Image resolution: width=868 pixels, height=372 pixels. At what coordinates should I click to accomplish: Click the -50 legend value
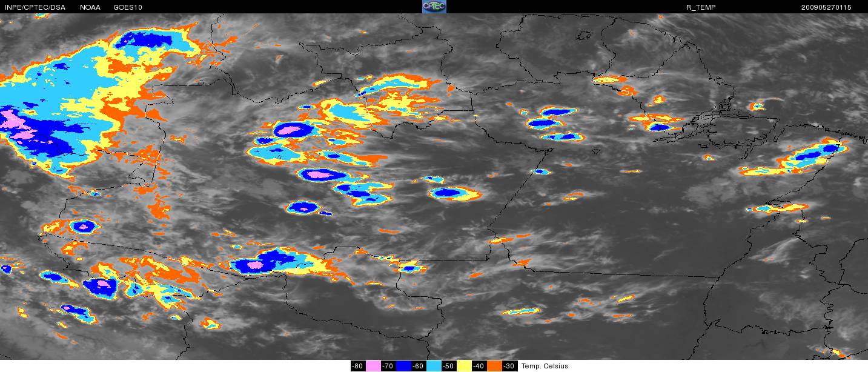point(448,366)
